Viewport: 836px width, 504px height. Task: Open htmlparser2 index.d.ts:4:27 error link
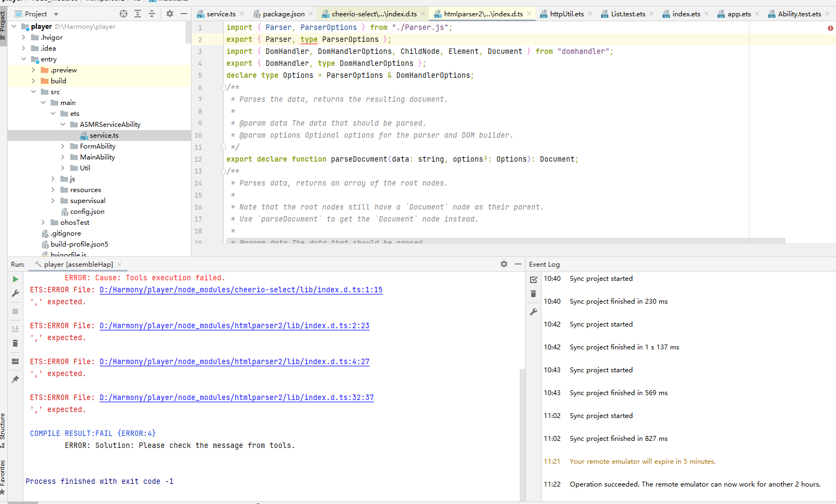(x=234, y=362)
